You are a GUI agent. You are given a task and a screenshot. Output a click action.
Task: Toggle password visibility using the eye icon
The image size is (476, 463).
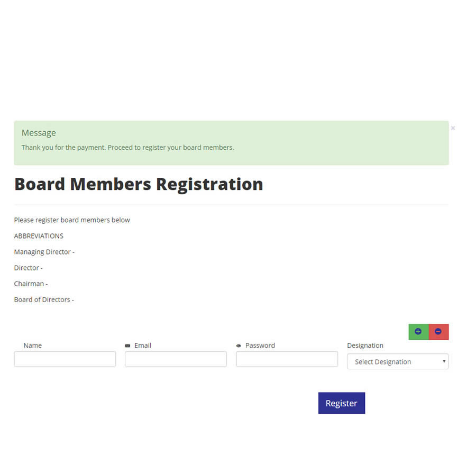tap(238, 345)
